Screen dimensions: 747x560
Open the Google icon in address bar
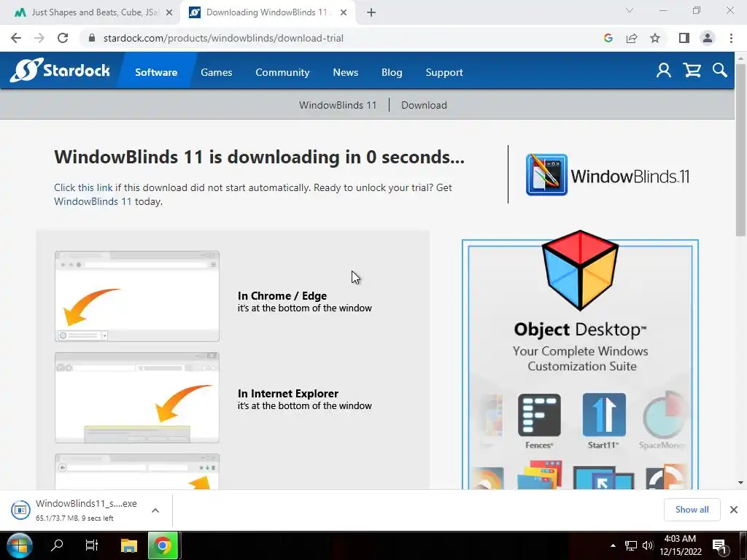(608, 38)
